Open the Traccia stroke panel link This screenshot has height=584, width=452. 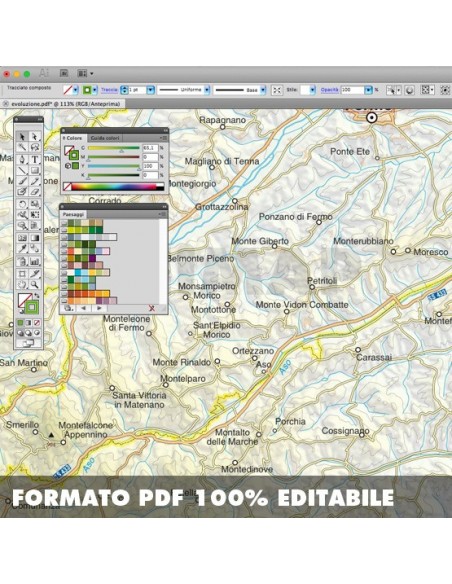pyautogui.click(x=109, y=90)
